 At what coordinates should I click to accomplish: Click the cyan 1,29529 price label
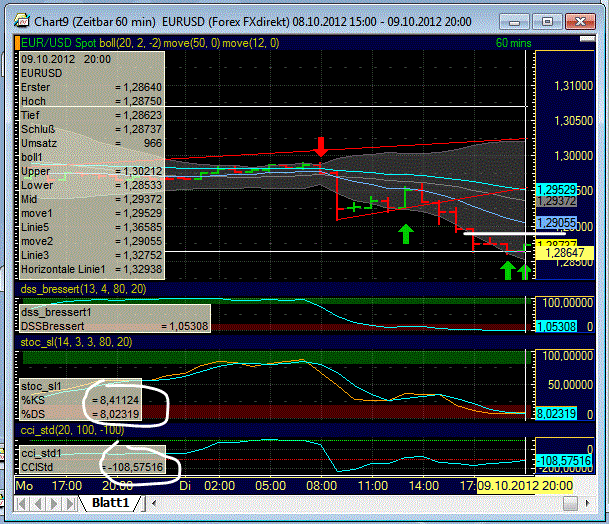[x=556, y=190]
